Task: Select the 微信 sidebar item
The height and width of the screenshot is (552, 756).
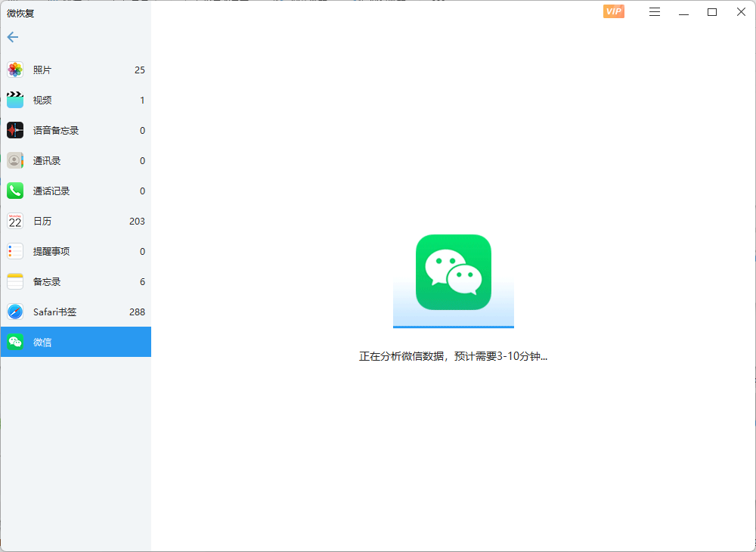Action: [x=76, y=342]
